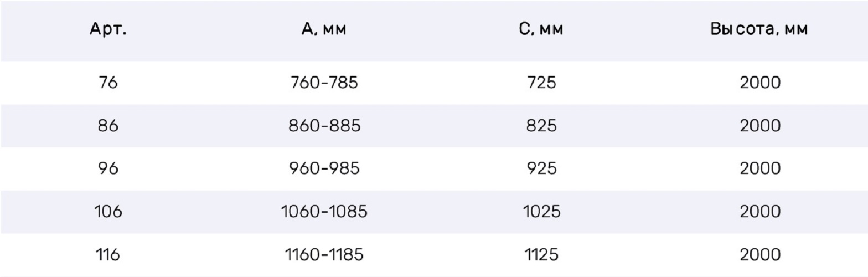This screenshot has width=868, height=277.
Task: Click the 1160-1185 value cell
Action: point(324,255)
